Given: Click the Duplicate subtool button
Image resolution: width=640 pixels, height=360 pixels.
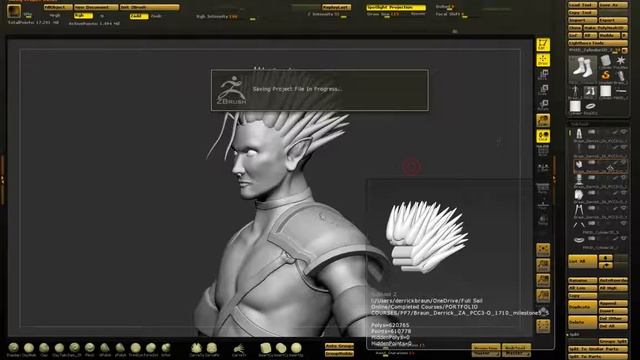Looking at the screenshot, I should point(582,307).
